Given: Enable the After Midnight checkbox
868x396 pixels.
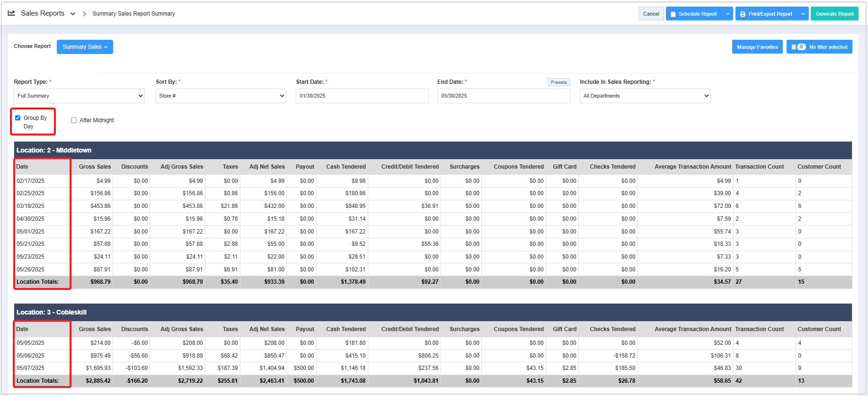Looking at the screenshot, I should (x=74, y=120).
